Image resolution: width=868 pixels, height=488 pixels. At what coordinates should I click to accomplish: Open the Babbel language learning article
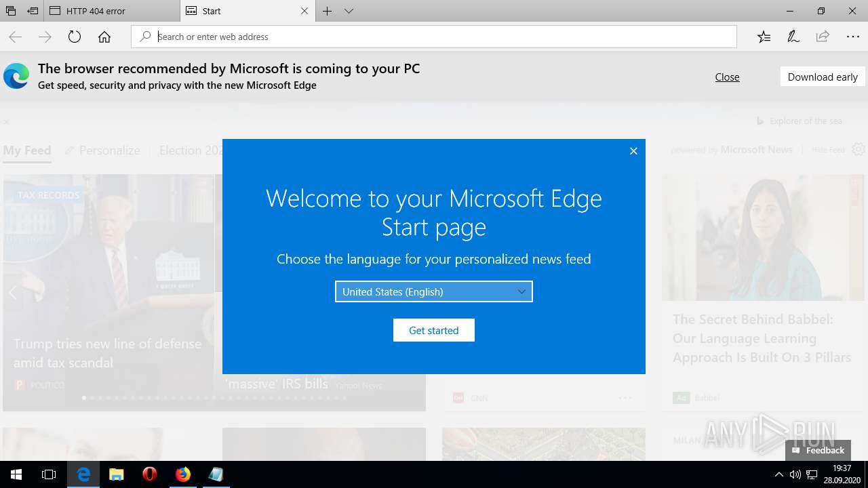762,338
